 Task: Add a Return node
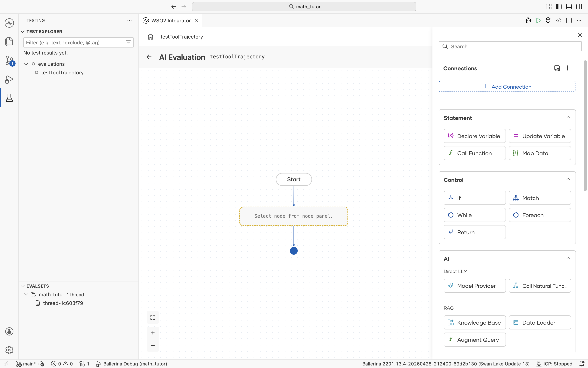[474, 232]
